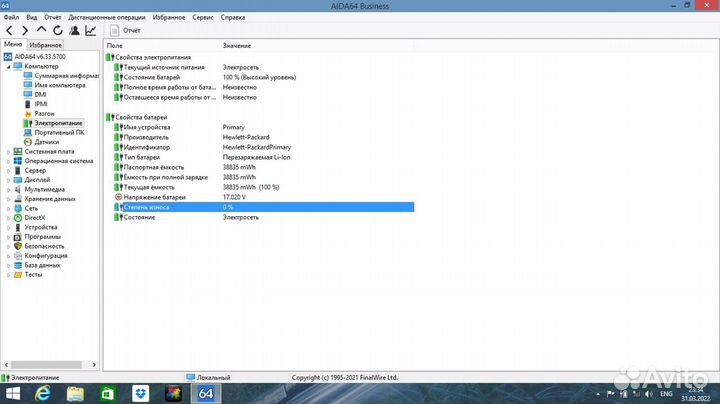The image size is (720, 404).
Task: Open the user profile toolbar icon
Action: point(75,31)
